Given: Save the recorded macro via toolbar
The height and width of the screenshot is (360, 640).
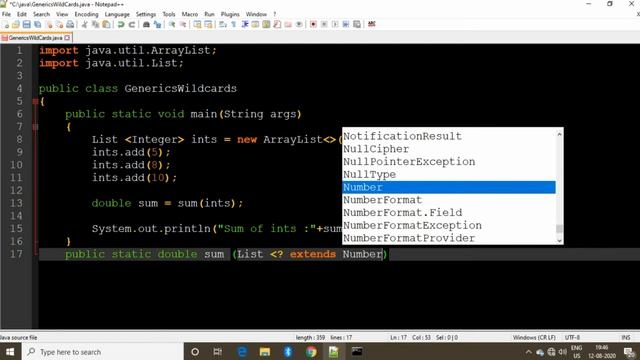Looking at the screenshot, I should tap(357, 24).
